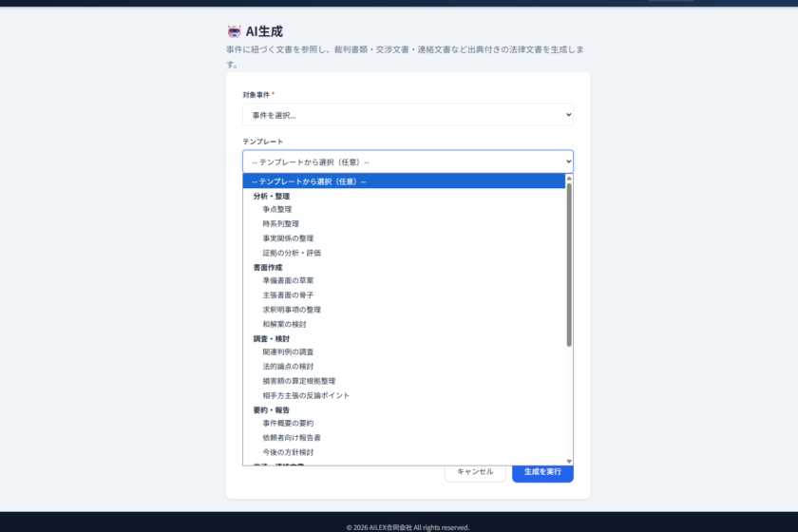Image resolution: width=798 pixels, height=532 pixels.
Task: Choose 準備書面の草案 template
Action: click(x=288, y=281)
